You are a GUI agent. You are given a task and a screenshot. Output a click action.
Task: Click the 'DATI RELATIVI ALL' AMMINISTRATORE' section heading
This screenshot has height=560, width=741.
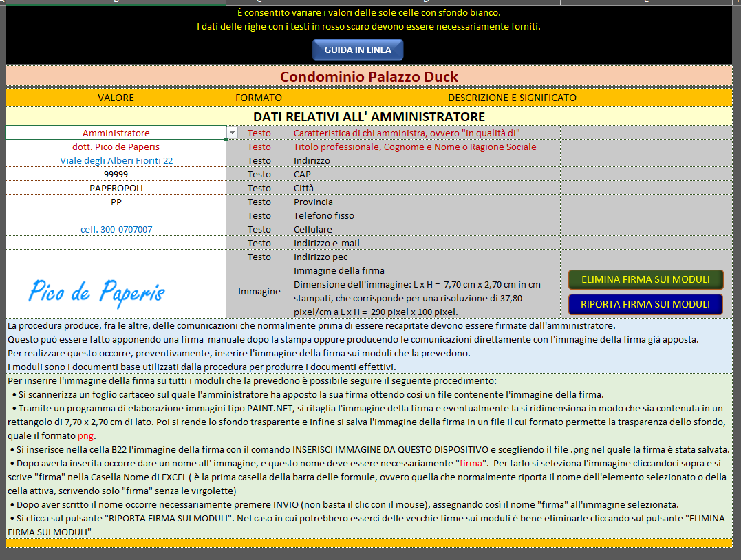369,117
